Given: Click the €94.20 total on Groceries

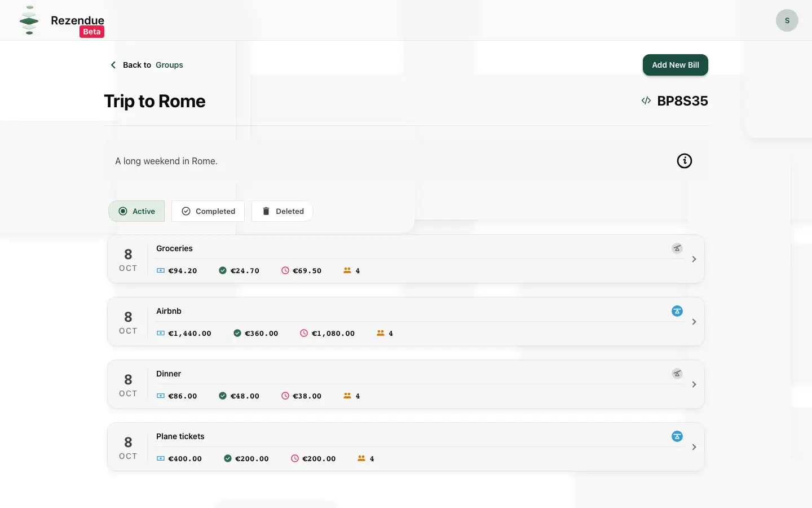Looking at the screenshot, I should click(x=183, y=271).
